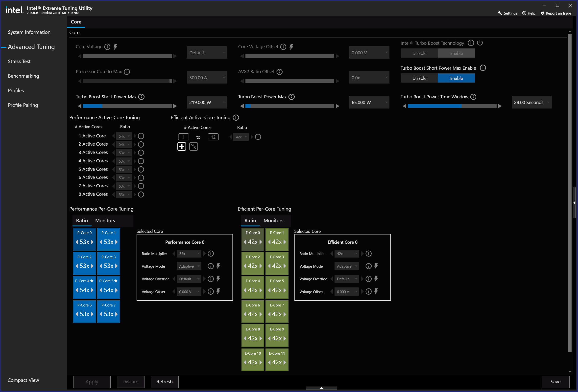The width and height of the screenshot is (578, 392).
Task: Click the power icon next to Turbo Boost Technology
Action: [480, 43]
